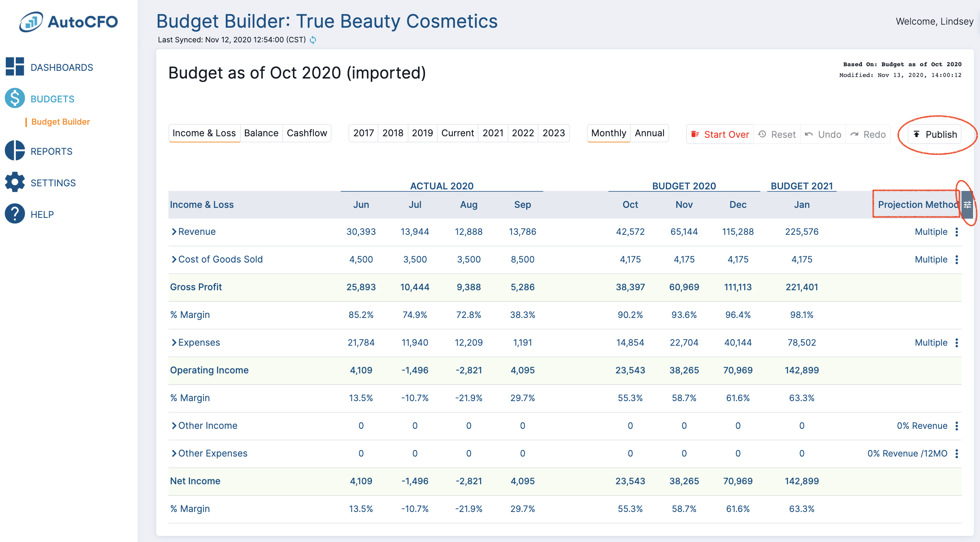Open column settings sliders icon beside Projection Method
The image size is (980, 542).
967,205
